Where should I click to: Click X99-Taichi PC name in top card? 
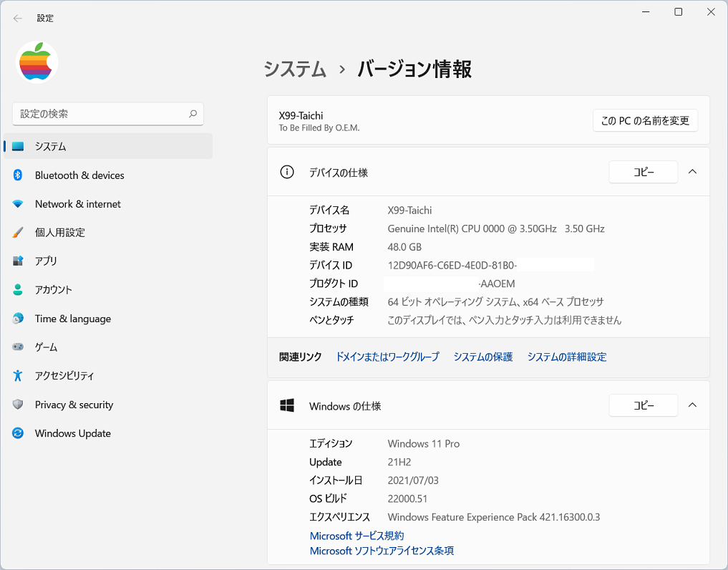(x=301, y=116)
